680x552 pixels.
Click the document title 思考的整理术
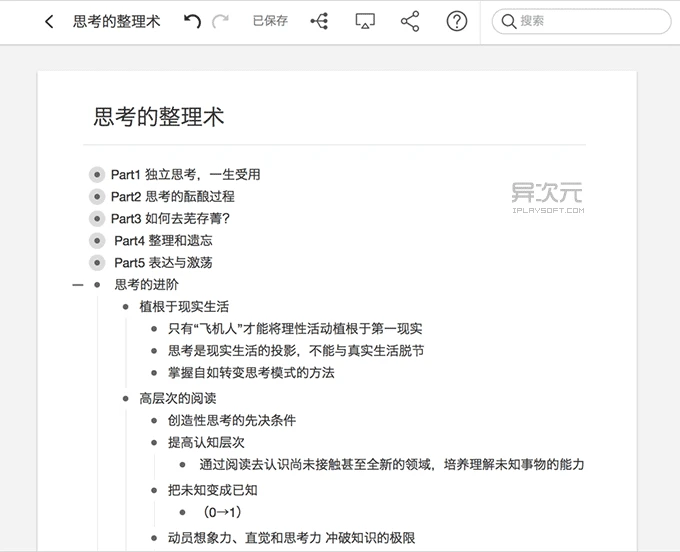(159, 117)
